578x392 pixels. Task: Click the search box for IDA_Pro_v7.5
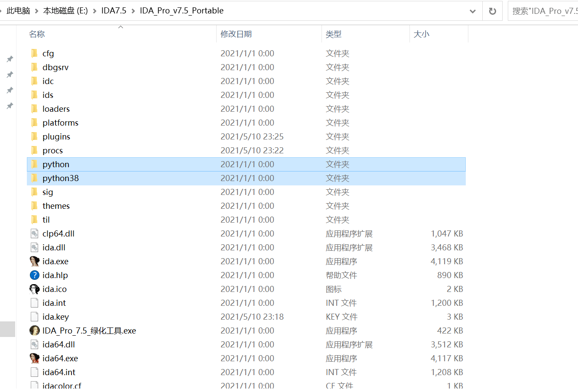coord(543,11)
